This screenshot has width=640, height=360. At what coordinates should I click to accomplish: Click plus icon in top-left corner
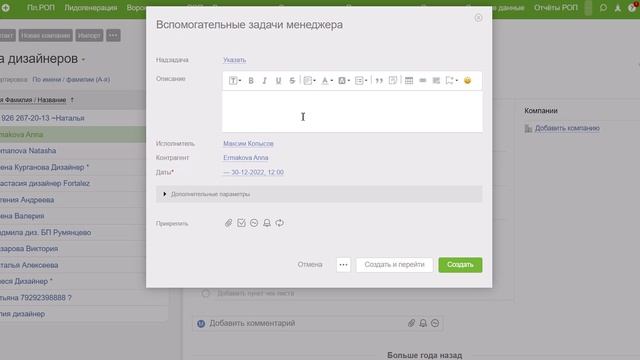(x=5, y=7)
